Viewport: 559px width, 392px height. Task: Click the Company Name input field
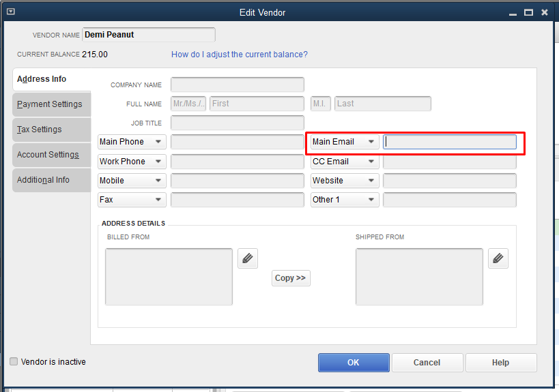pos(238,85)
